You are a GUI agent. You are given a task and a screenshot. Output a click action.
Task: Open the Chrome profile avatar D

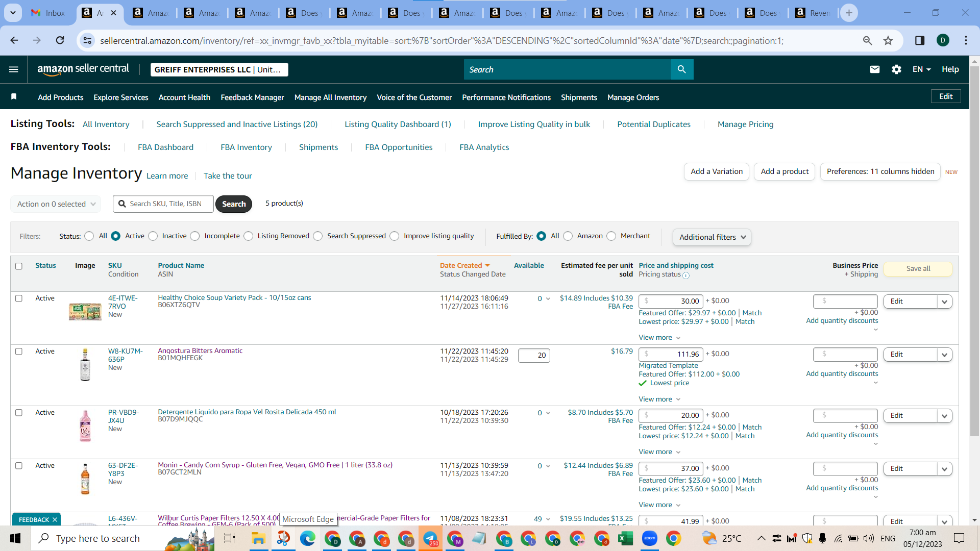point(943,40)
